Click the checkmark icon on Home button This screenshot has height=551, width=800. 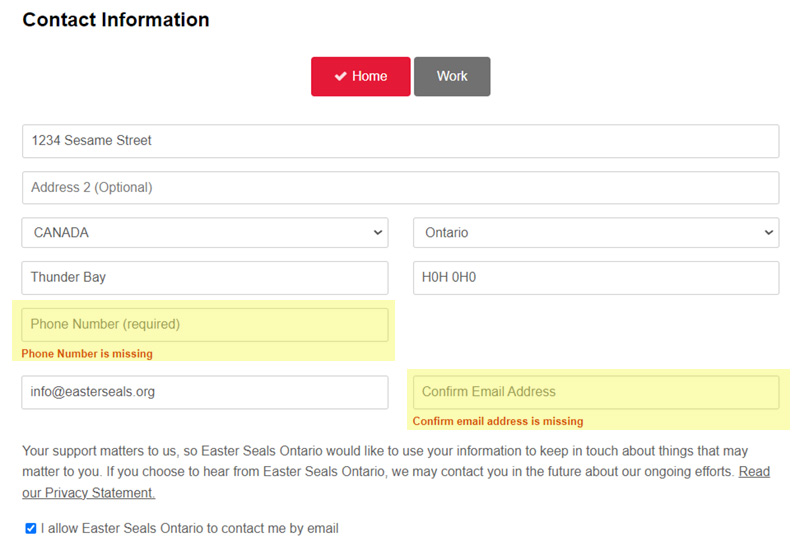point(340,76)
